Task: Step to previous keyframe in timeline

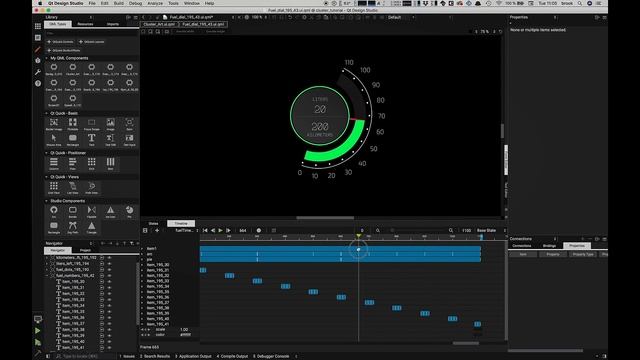Action: (213, 231)
